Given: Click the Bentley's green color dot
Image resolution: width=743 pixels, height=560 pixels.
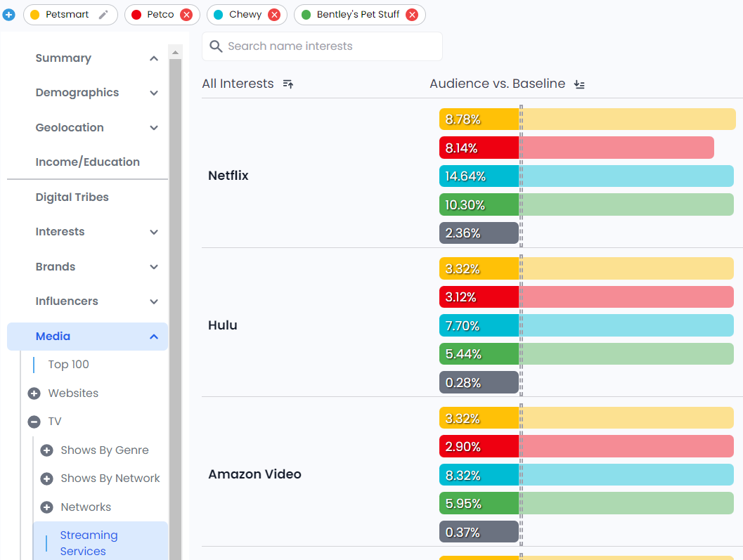Looking at the screenshot, I should pyautogui.click(x=306, y=15).
